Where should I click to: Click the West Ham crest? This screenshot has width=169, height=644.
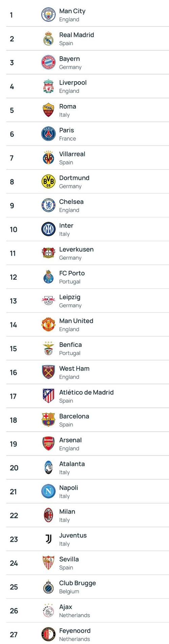click(48, 372)
